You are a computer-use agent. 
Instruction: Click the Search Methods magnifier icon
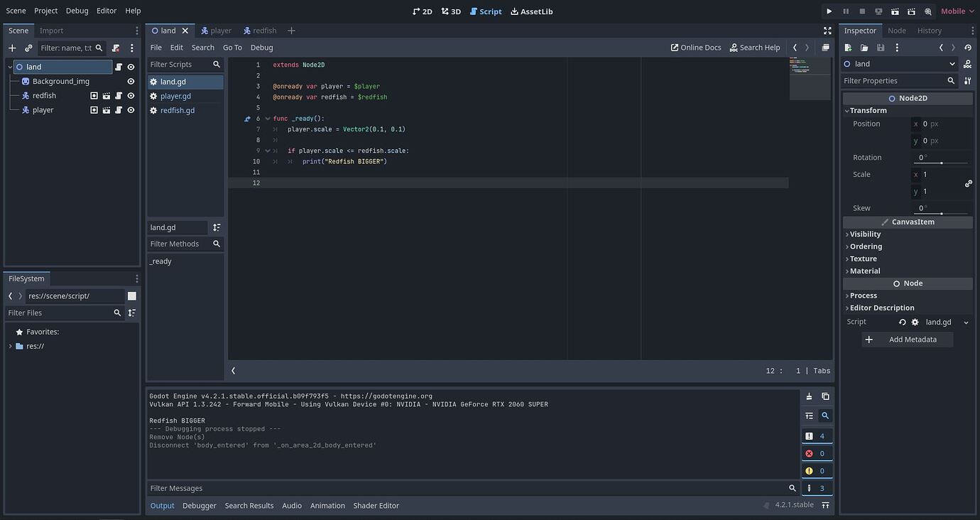point(216,244)
